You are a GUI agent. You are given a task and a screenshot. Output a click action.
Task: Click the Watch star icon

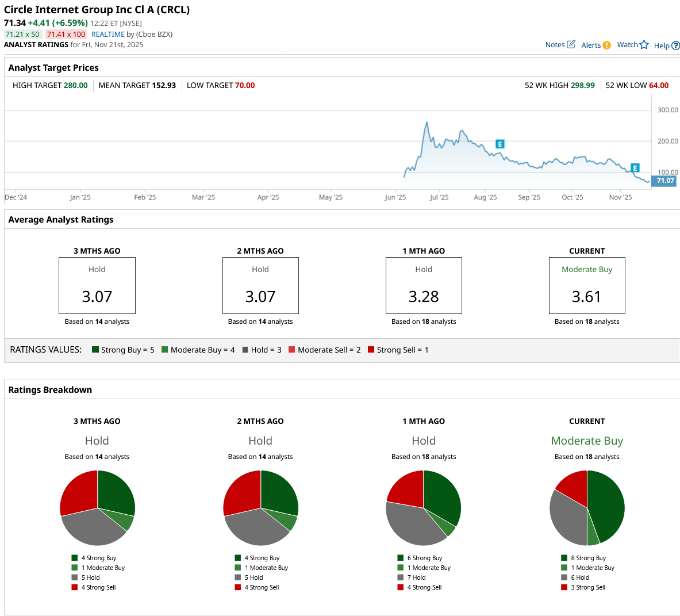tap(644, 45)
